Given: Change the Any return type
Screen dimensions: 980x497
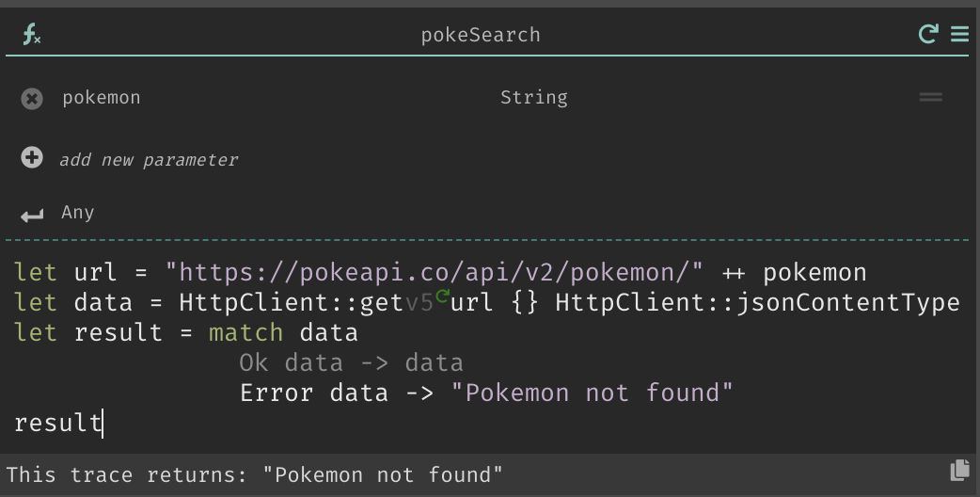Looking at the screenshot, I should click(77, 213).
